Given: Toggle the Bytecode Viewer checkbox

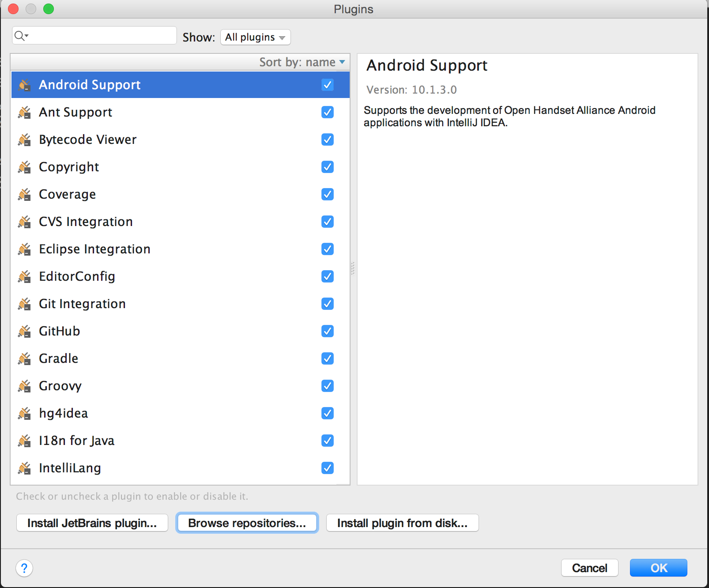Looking at the screenshot, I should [x=328, y=139].
